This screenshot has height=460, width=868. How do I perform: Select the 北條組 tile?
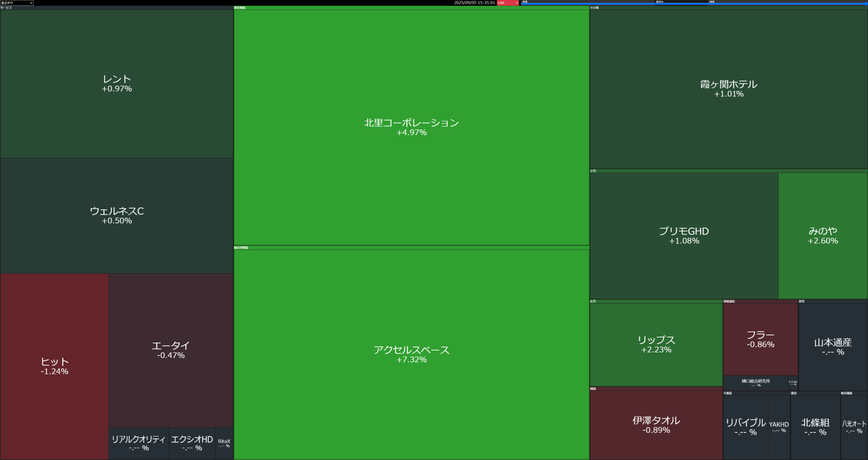[x=815, y=427]
